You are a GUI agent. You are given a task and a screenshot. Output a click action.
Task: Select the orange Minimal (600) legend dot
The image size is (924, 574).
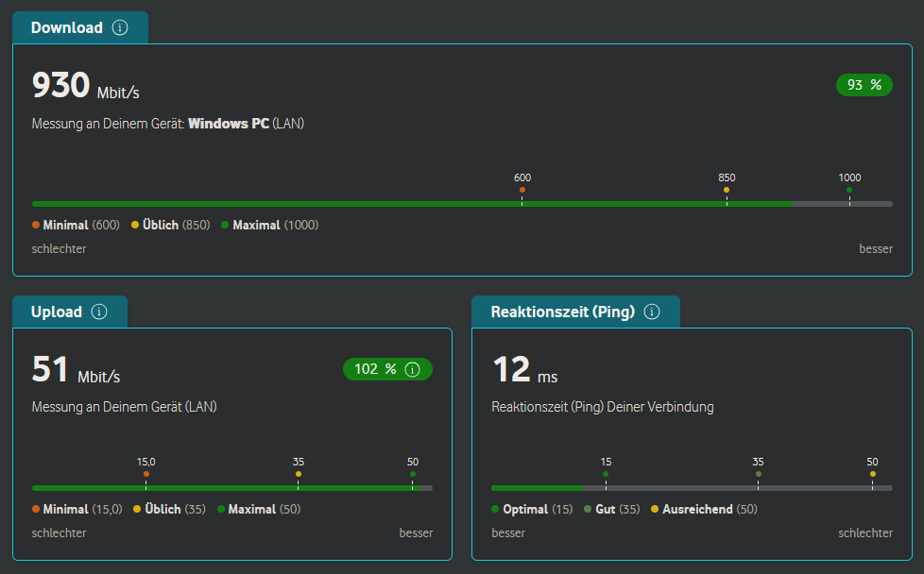coord(35,225)
